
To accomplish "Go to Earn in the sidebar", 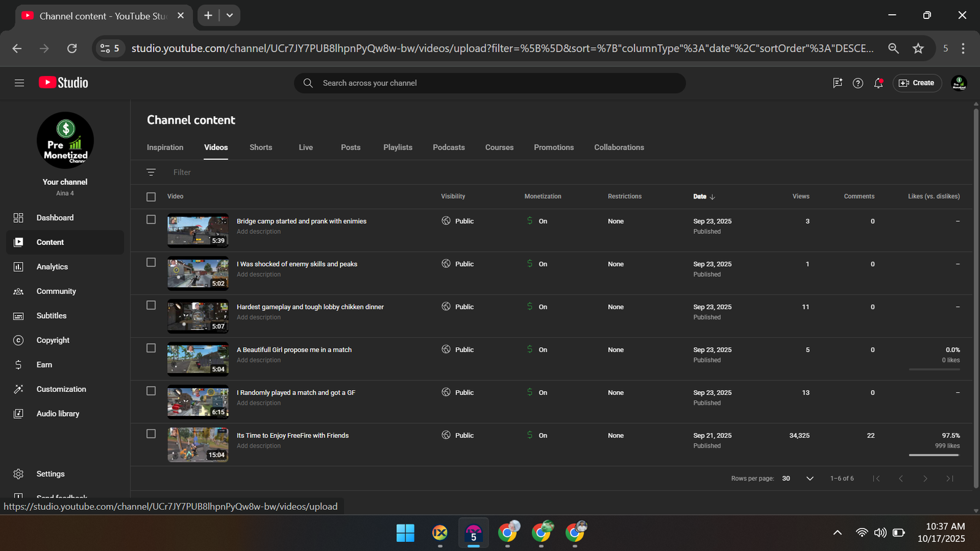I will [x=44, y=365].
